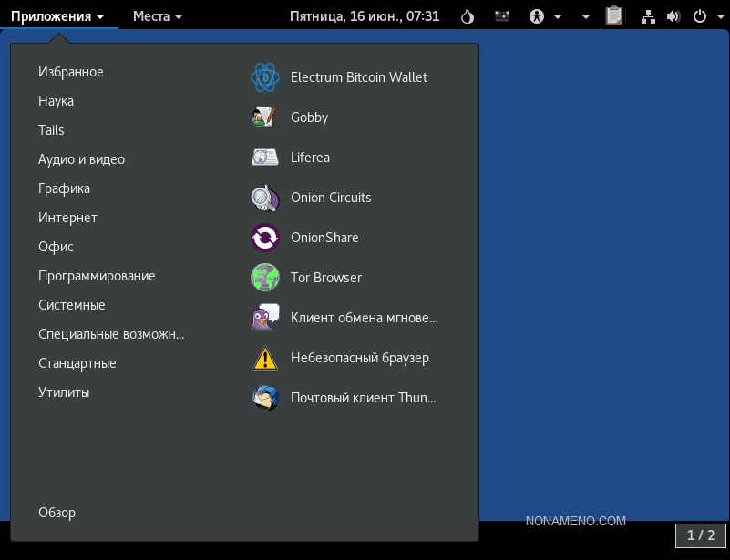Click the clipboard applet icon in top bar
Viewport: 730px width, 560px height.
pos(614,16)
